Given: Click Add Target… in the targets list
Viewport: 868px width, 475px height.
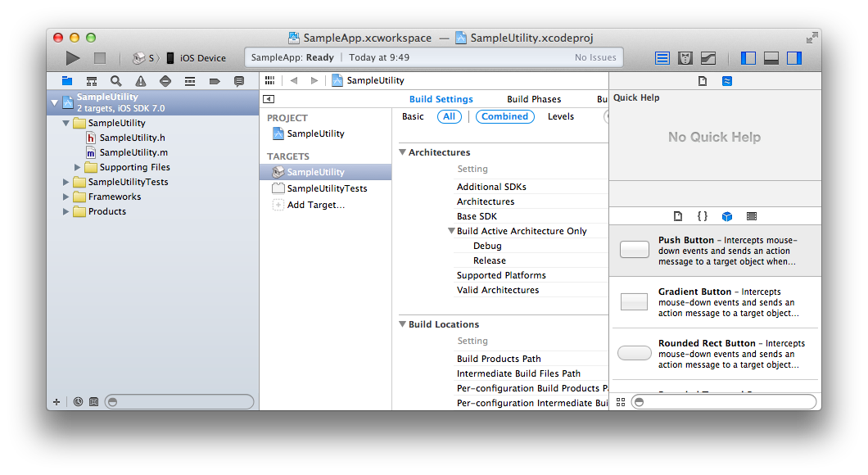Looking at the screenshot, I should click(x=309, y=205).
